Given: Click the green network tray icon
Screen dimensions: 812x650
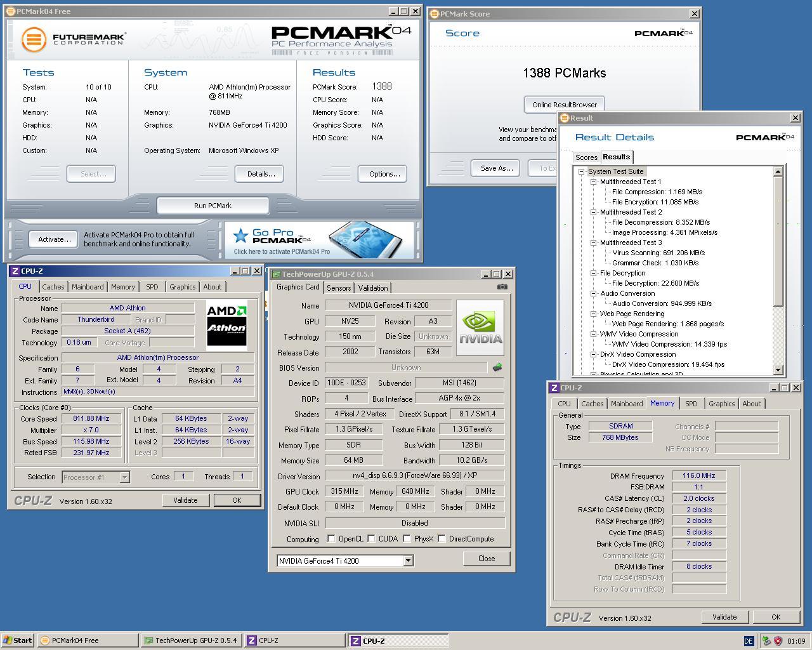Looking at the screenshot, I should (x=766, y=641).
